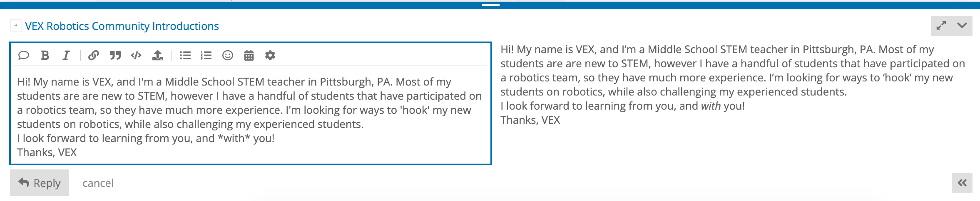Screen dimensions: 980x201
Task: Start a bulleted list
Action: (185, 55)
